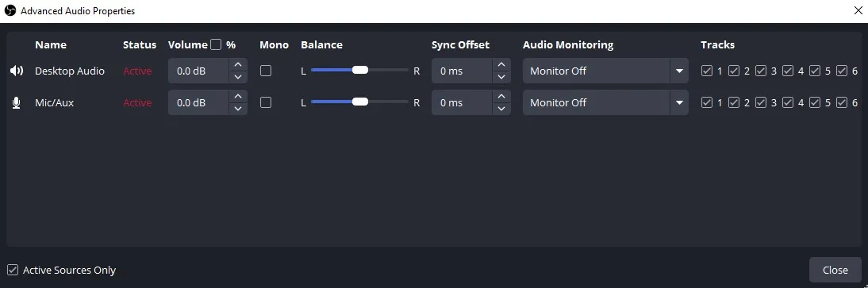868x288 pixels.
Task: Decrease Mic/Aux sync offset
Action: click(x=501, y=109)
